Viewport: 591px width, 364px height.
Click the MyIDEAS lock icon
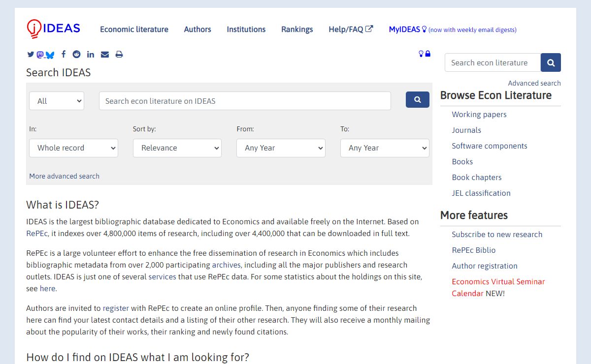tap(427, 54)
